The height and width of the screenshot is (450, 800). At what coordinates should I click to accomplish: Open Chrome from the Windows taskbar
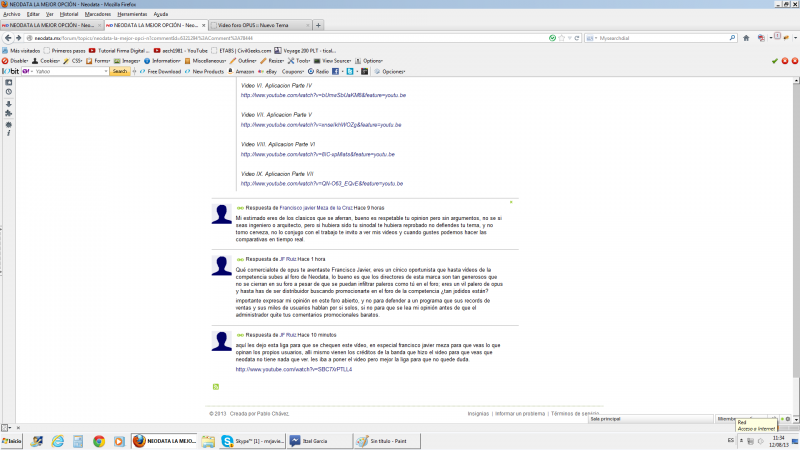[99, 440]
